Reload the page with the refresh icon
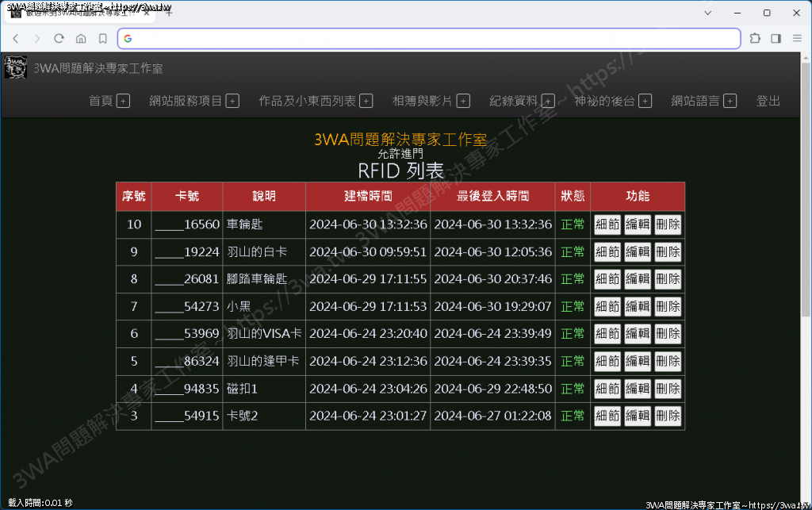Image resolution: width=812 pixels, height=510 pixels. [x=59, y=38]
